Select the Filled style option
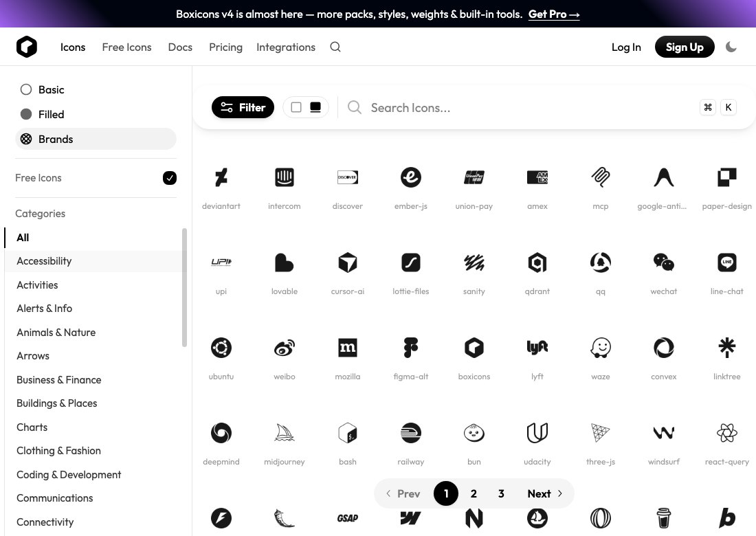756x536 pixels. point(96,114)
